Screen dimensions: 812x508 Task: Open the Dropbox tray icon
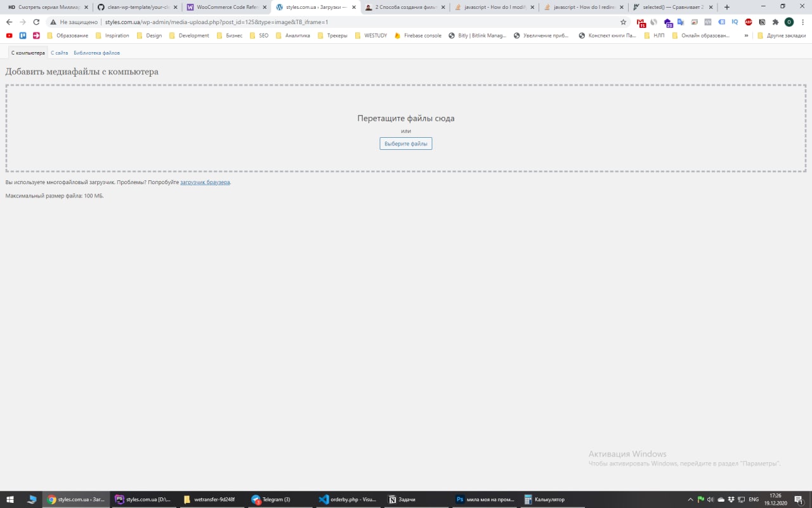[x=731, y=500]
